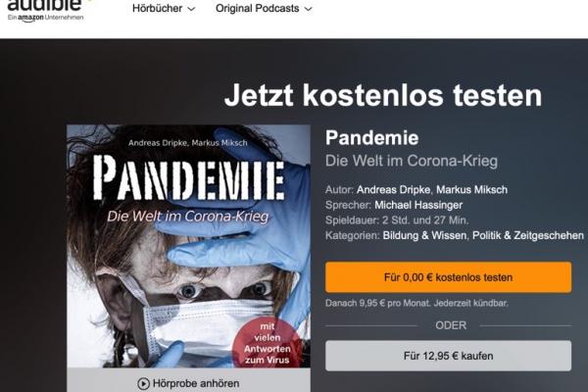Open author Andreas Dripke link
This screenshot has height=392, width=588.
tap(394, 190)
